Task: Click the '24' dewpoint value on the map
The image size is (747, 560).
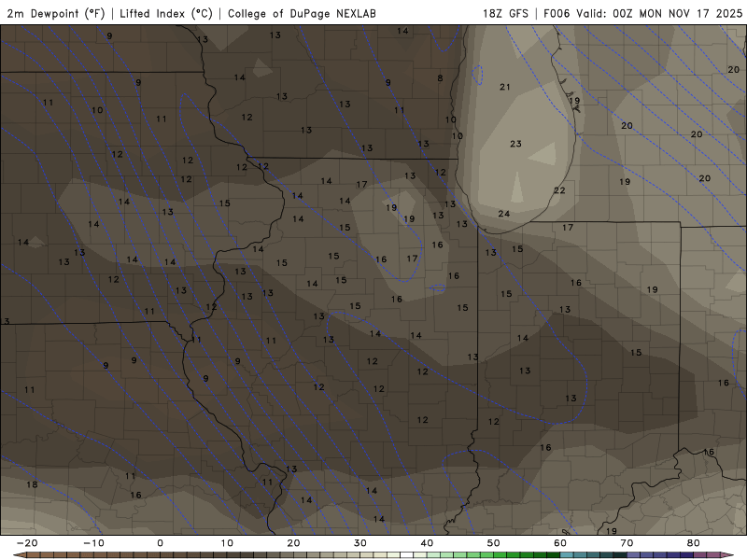Action: point(504,214)
